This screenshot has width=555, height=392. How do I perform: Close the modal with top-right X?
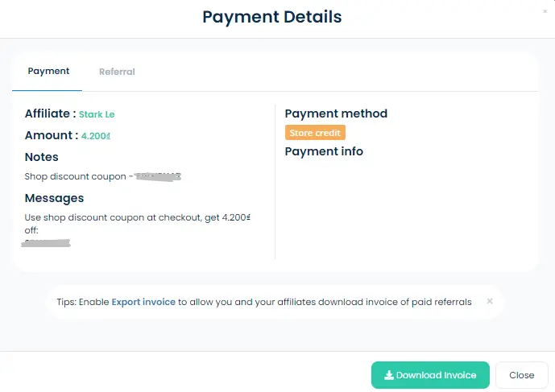pyautogui.click(x=545, y=11)
